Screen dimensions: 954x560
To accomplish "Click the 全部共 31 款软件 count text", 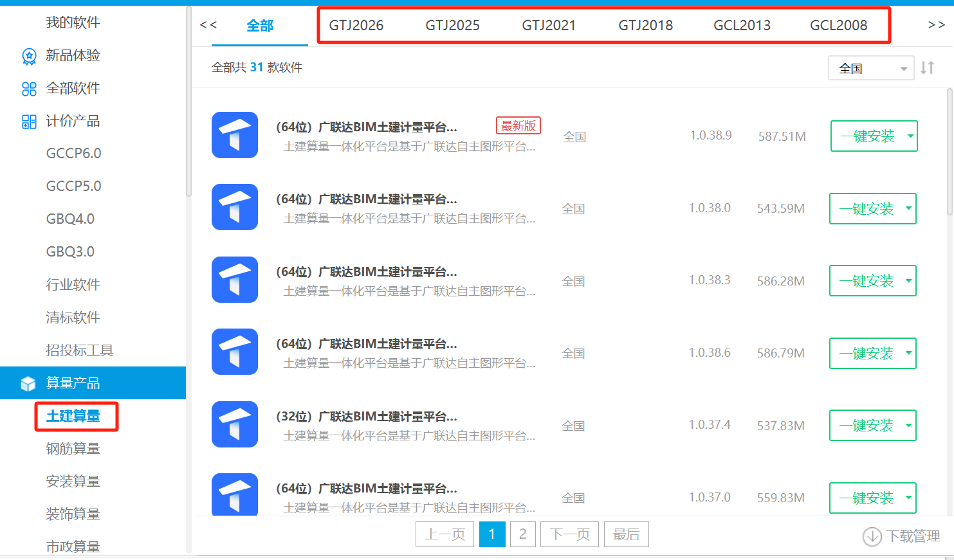I will (x=257, y=68).
